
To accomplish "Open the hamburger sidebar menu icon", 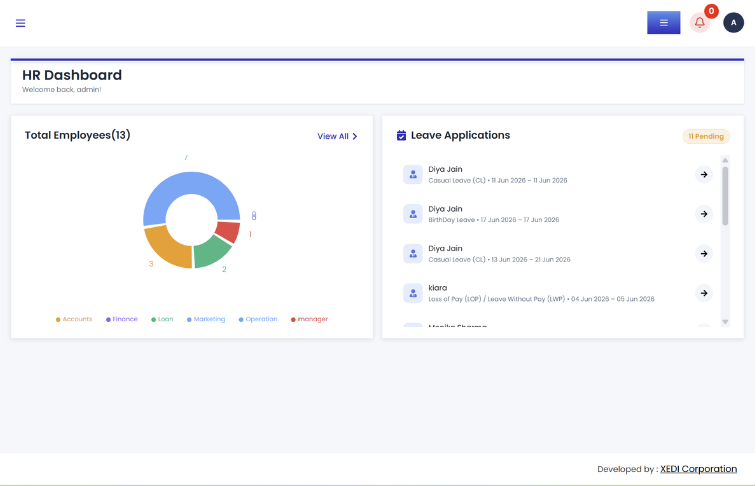I will (x=20, y=23).
